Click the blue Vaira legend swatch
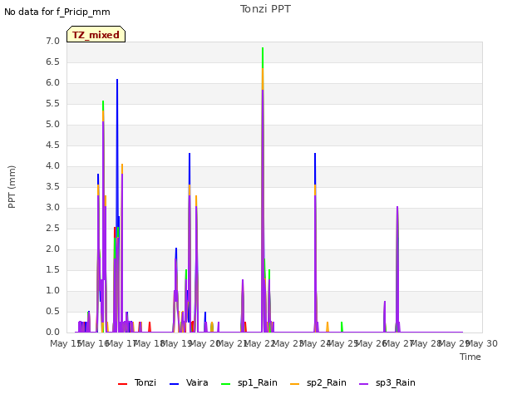 [174, 384]
